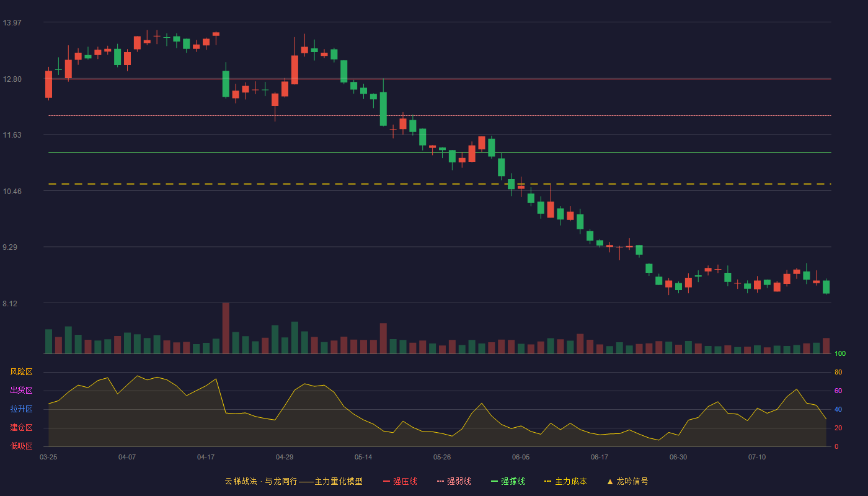868x496 pixels.
Task: Click the tallest red volume bar
Action: (x=226, y=328)
